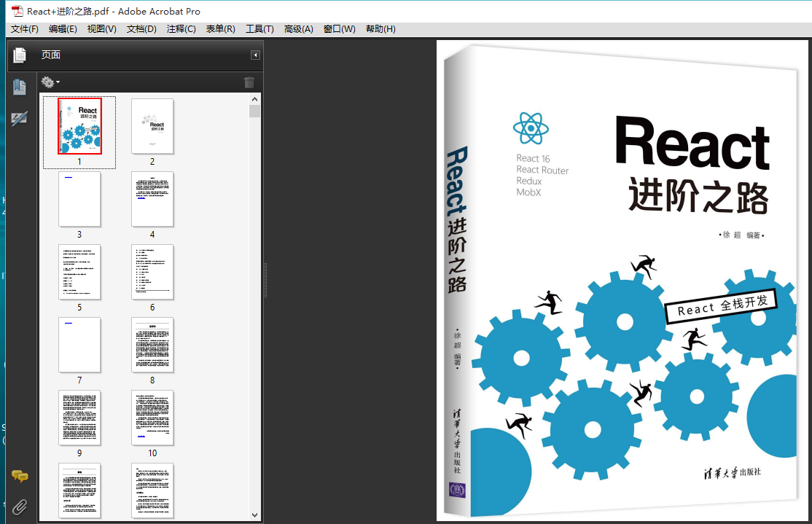Open the 窗口(W) menu
The width and height of the screenshot is (812, 524).
tap(339, 29)
